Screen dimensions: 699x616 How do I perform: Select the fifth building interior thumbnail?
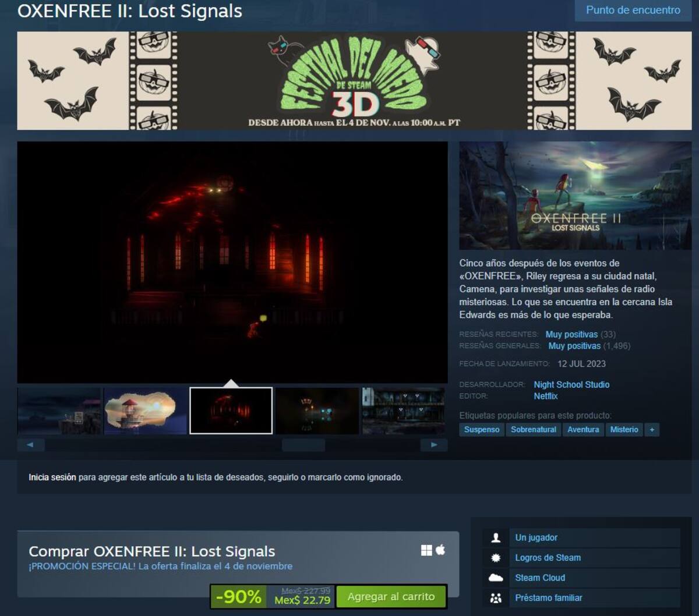point(403,411)
